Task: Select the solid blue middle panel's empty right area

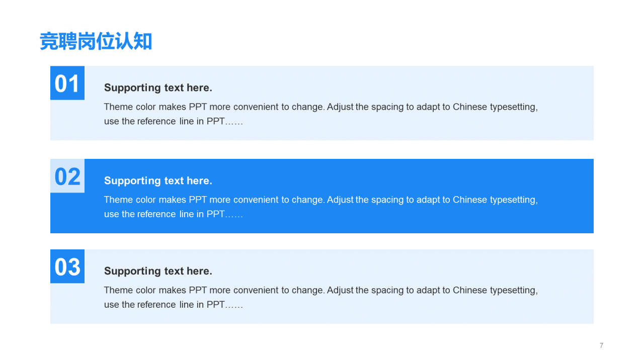Action: [566, 196]
